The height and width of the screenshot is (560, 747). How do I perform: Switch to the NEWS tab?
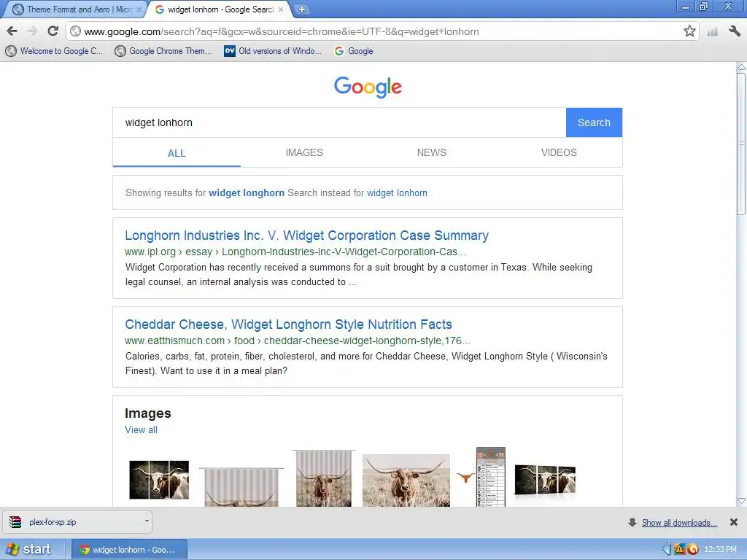coord(431,152)
